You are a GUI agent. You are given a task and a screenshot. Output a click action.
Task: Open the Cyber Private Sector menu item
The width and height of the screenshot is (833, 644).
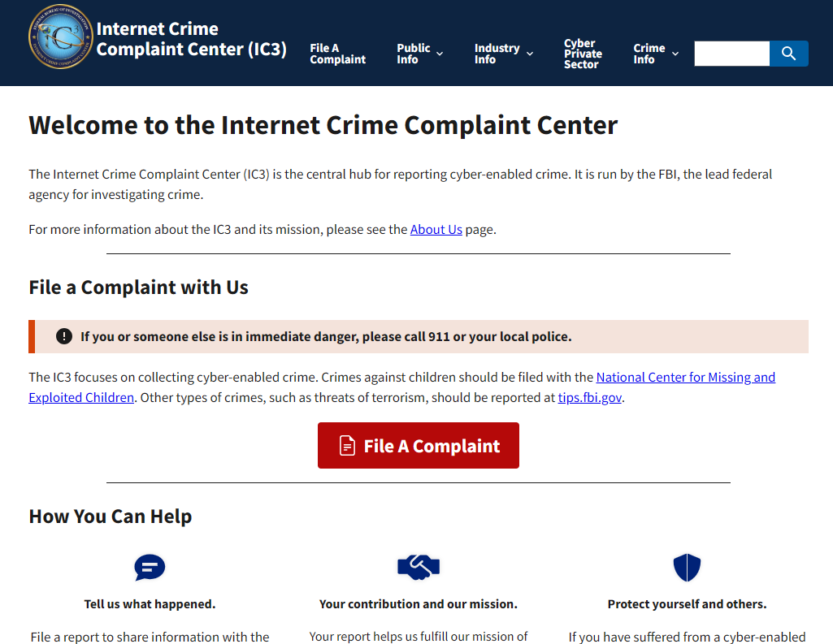click(x=583, y=54)
